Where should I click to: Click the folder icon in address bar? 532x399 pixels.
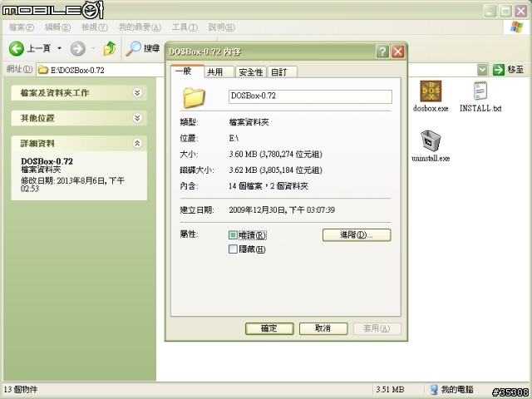[x=42, y=70]
